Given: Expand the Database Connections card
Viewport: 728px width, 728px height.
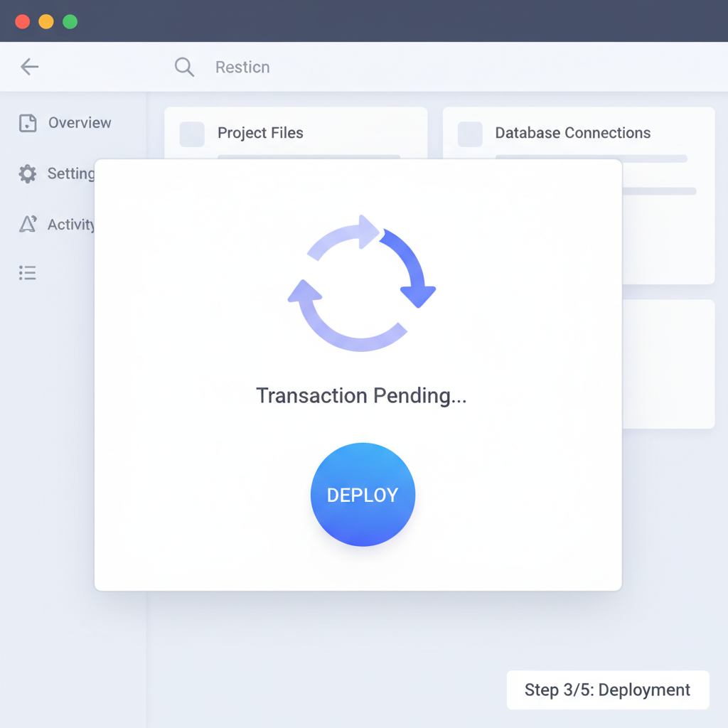Looking at the screenshot, I should point(577,133).
